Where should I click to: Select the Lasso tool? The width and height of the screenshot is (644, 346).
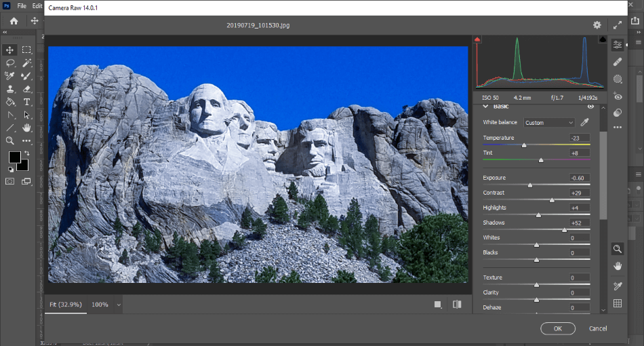[10, 63]
